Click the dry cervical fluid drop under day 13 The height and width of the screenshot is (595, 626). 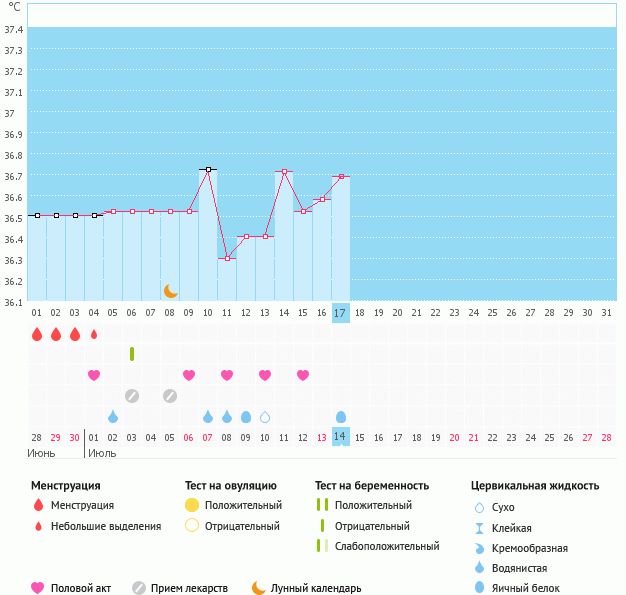pos(265,417)
